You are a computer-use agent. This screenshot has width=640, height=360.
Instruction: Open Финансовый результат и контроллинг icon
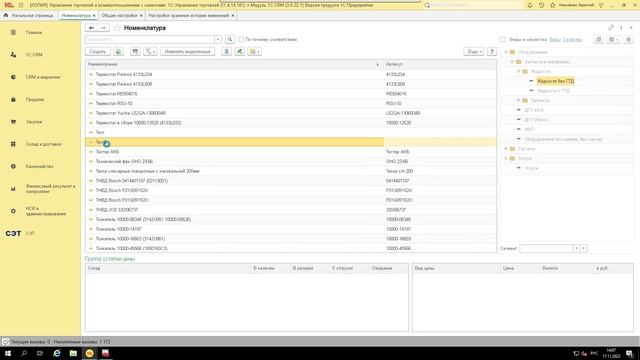pyautogui.click(x=13, y=189)
